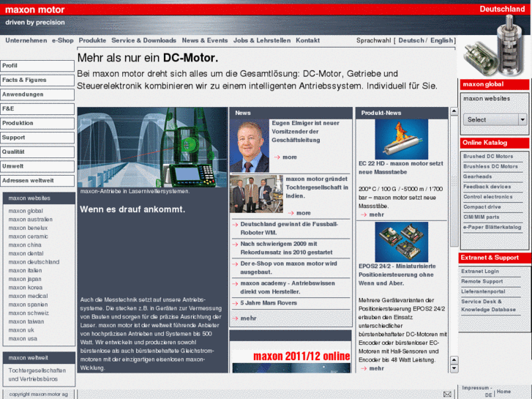Screen dimensions: 532x399
Task: Open CIM/MIM parts catalog link
Action: (x=482, y=217)
